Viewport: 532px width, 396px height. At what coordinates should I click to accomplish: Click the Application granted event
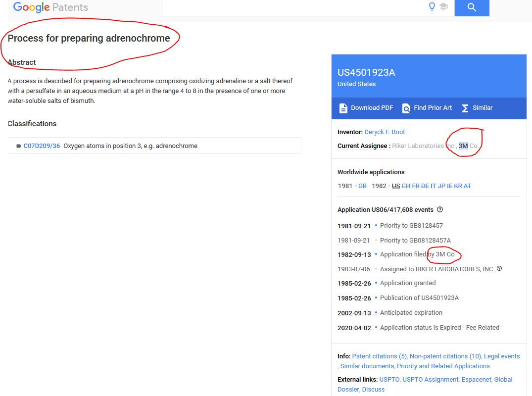tap(408, 283)
